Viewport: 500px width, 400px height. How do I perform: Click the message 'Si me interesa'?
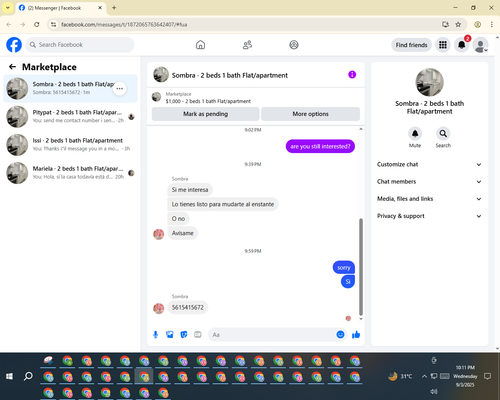[190, 190]
